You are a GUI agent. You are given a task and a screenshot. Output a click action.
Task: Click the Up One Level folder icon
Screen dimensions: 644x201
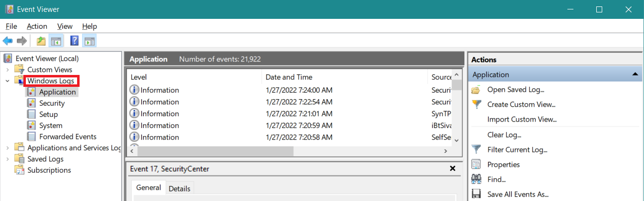click(41, 41)
